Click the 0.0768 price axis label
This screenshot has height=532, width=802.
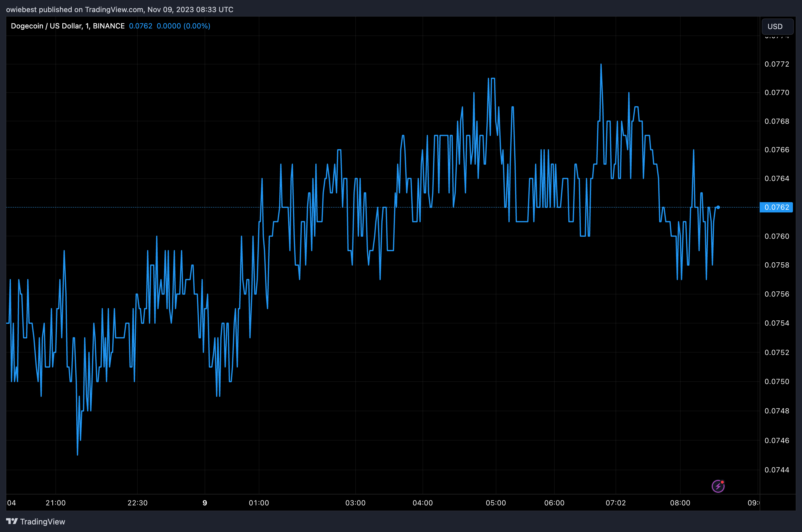(777, 121)
